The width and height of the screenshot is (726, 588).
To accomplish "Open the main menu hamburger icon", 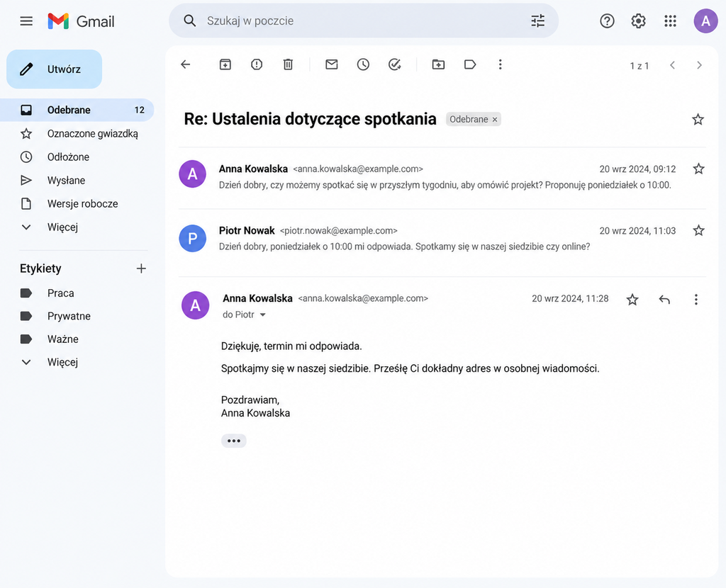I will (26, 21).
